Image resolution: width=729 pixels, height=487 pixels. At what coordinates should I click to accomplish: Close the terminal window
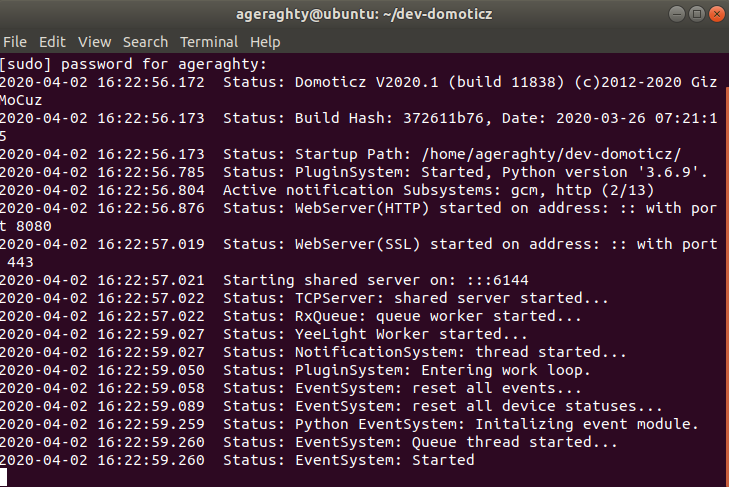(x=716, y=14)
